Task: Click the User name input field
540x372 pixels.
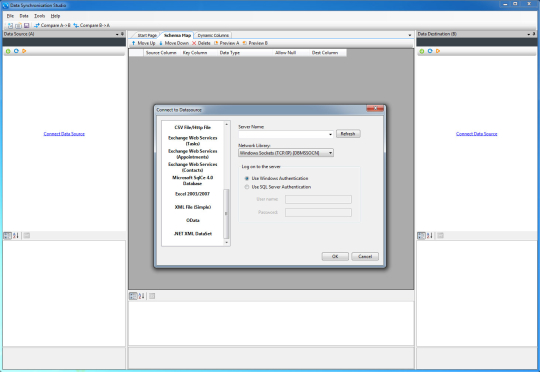Action: [x=318, y=199]
